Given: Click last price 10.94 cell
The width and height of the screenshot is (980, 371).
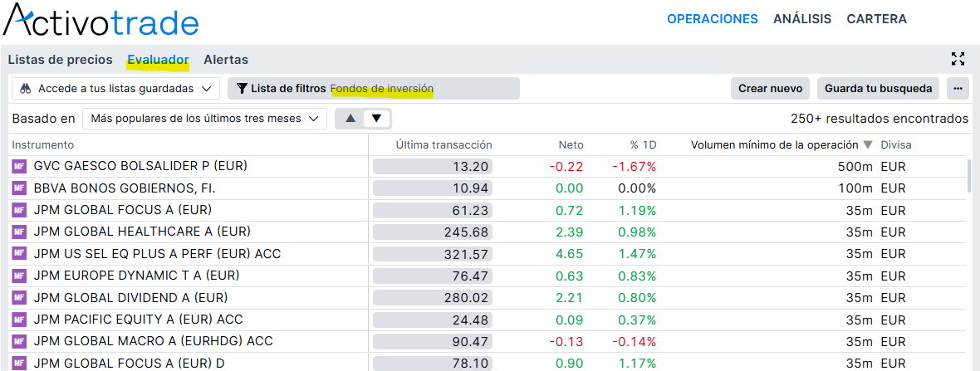Looking at the screenshot, I should click(x=433, y=188).
